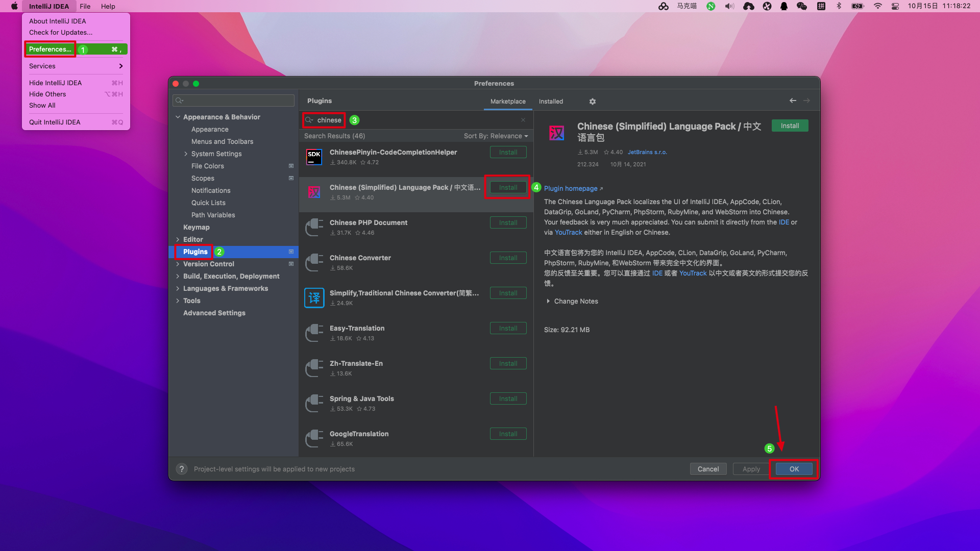980x551 pixels.
Task: Click the Simplify,Traditional Chinese Converter icon
Action: (x=314, y=298)
